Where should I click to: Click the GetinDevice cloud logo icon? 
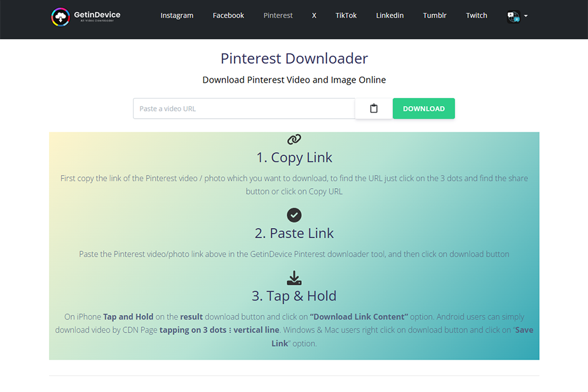[x=61, y=17]
